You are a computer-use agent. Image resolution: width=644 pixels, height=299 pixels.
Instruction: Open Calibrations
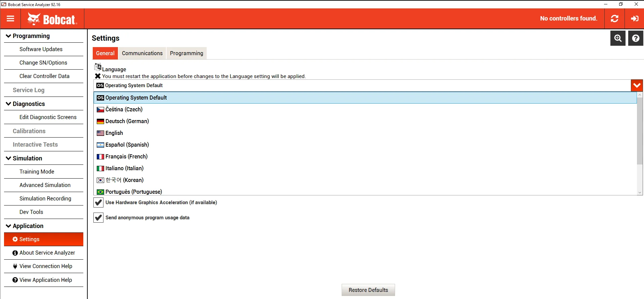tap(44, 131)
